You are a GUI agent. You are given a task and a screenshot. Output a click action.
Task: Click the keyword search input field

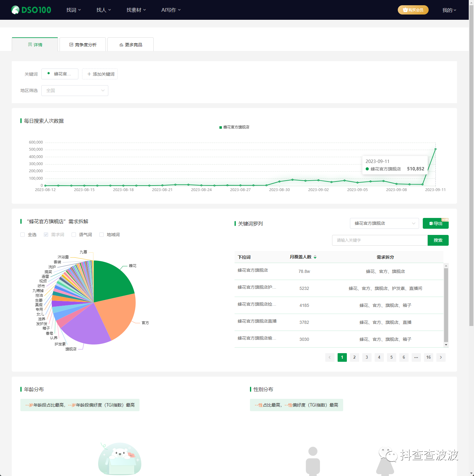click(380, 240)
